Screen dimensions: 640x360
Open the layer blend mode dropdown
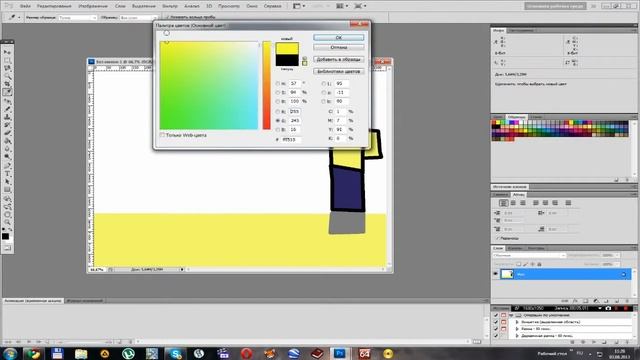tap(529, 255)
